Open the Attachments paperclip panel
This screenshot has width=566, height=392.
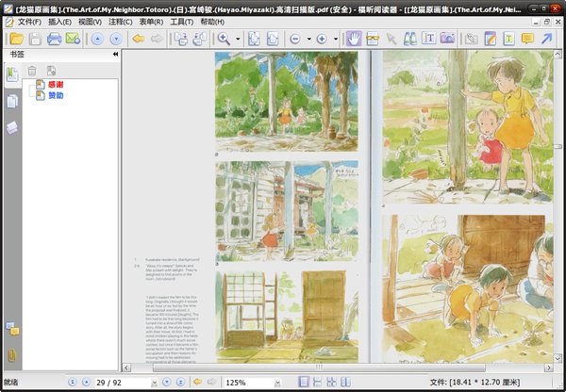(12, 355)
